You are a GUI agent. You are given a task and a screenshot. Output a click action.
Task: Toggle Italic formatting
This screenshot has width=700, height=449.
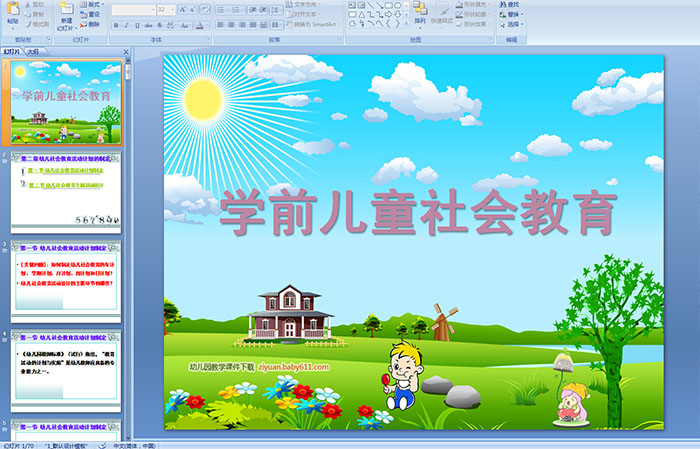(126, 25)
